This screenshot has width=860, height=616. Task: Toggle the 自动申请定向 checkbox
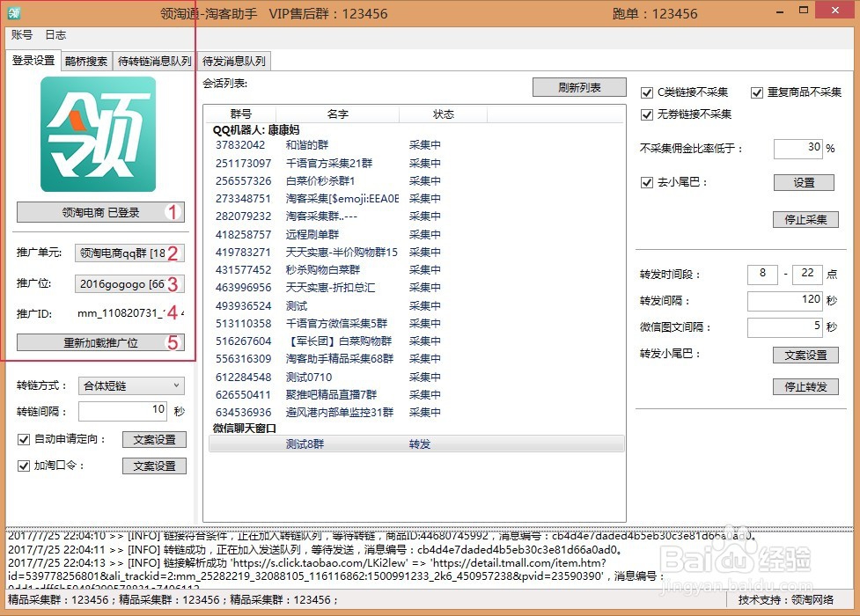click(25, 439)
